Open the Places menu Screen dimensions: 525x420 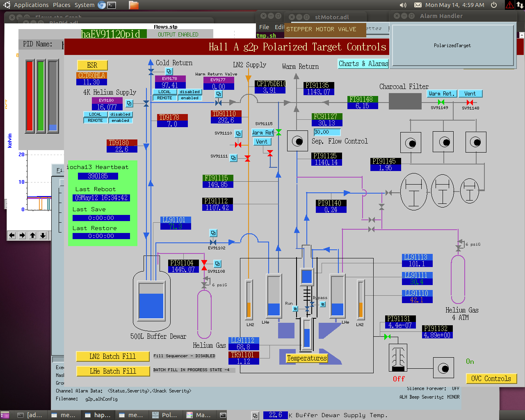(62, 5)
